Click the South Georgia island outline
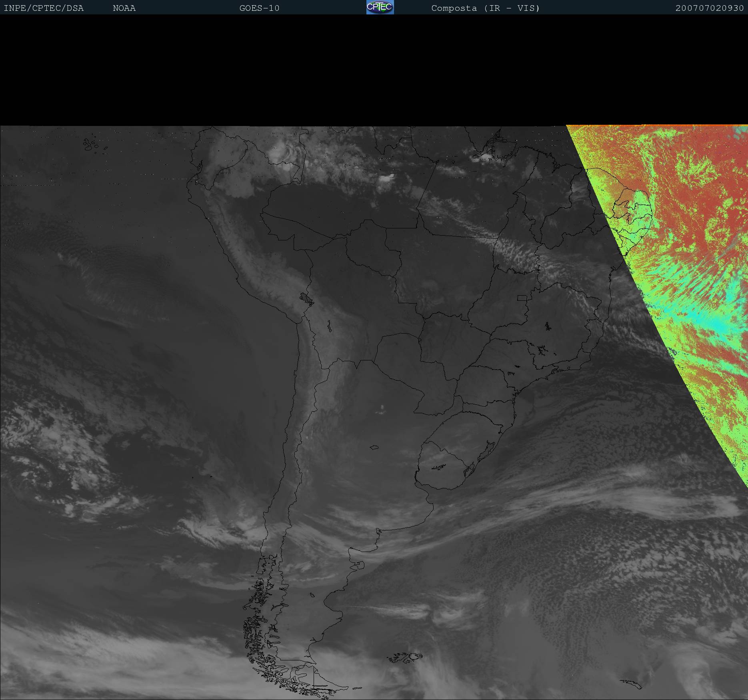 coord(631,684)
